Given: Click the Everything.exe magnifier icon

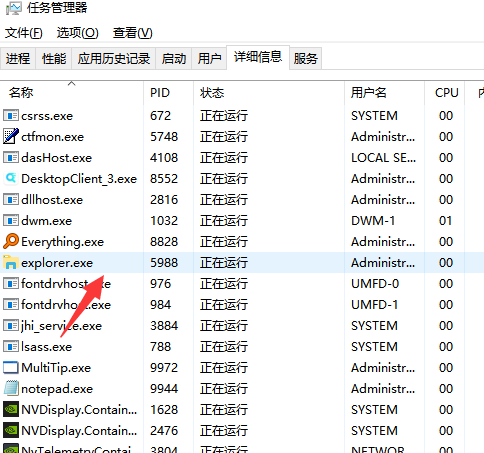Looking at the screenshot, I should tap(11, 241).
